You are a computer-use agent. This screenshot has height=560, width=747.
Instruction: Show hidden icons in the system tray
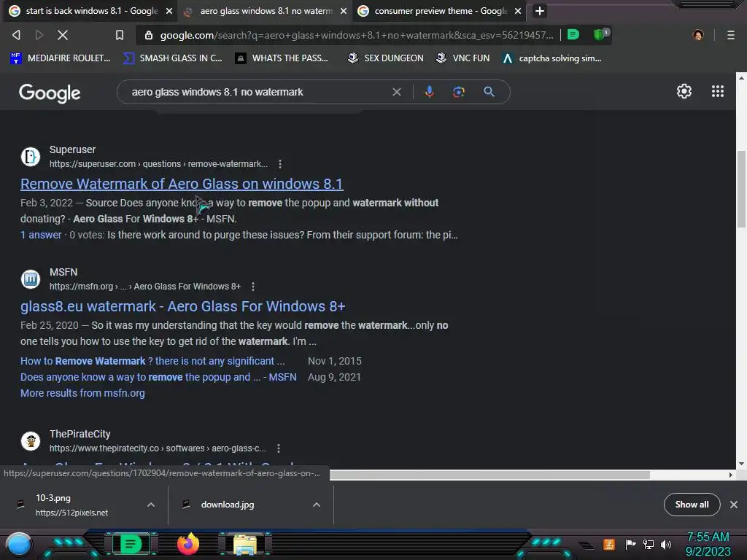586,545
